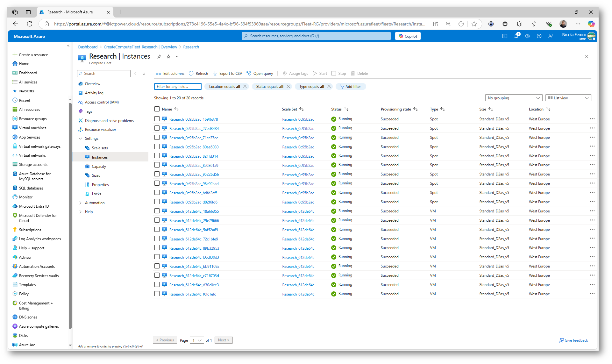
Task: Open the Research_0c95b2ac_71ec37ec instance link
Action: point(194,138)
